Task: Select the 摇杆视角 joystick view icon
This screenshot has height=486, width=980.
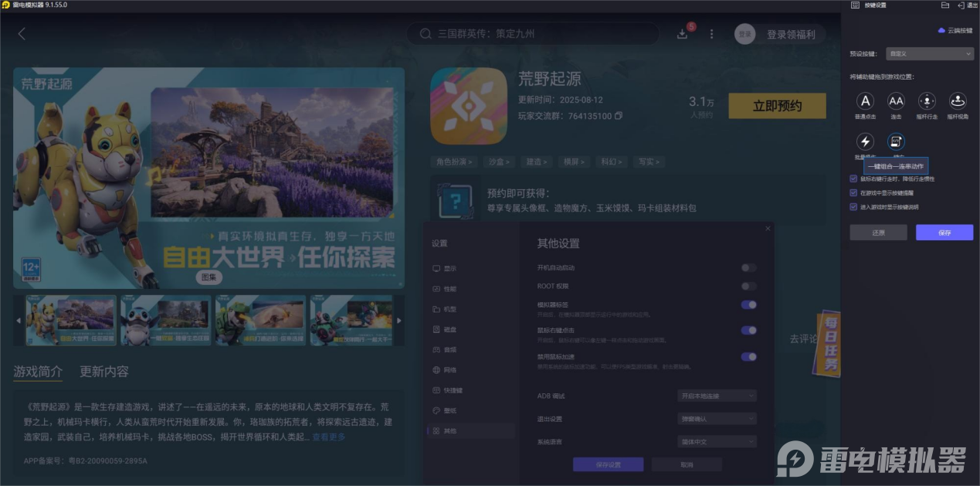Action: pos(956,101)
